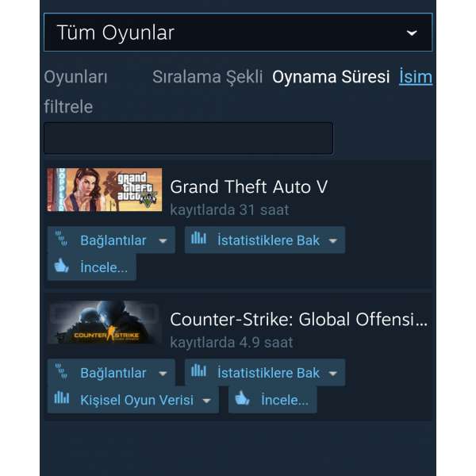Image resolution: width=476 pixels, height=476 pixels.
Task: Click the bar chart icon in Counter-Strike's İstatistiklere Bak
Action: coord(199,370)
